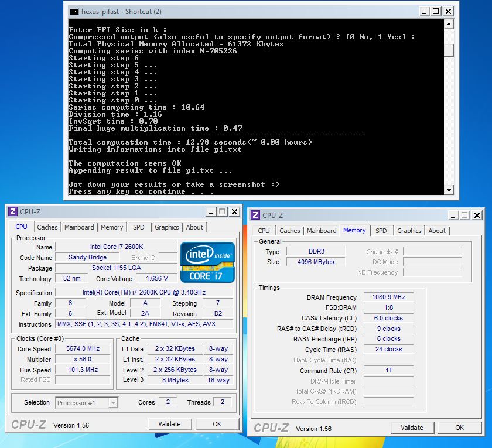Go to Mainboard tab in the processor CPU-Z window
This screenshot has width=492, height=448.
pyautogui.click(x=79, y=227)
